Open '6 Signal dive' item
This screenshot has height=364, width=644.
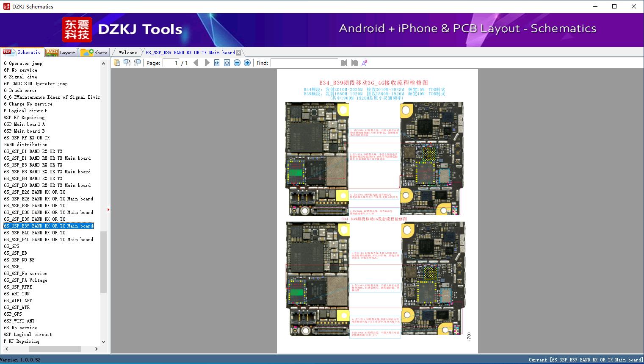[20, 77]
